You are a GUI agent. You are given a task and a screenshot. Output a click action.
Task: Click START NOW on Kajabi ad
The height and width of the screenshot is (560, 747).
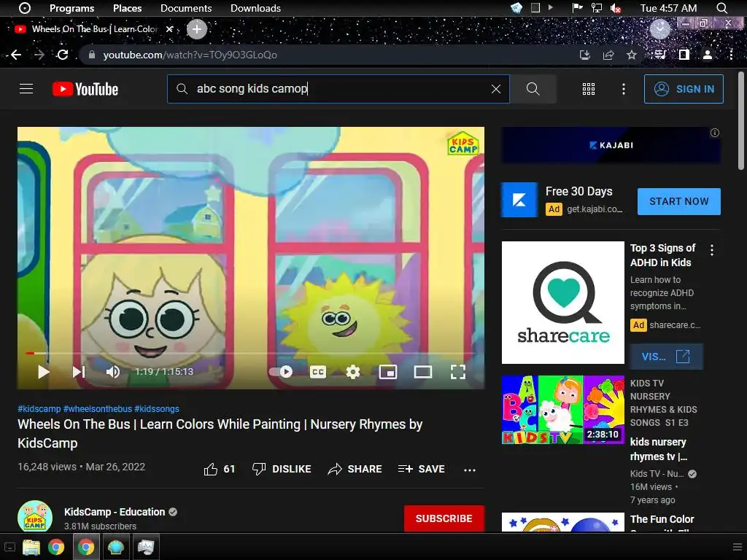(679, 201)
